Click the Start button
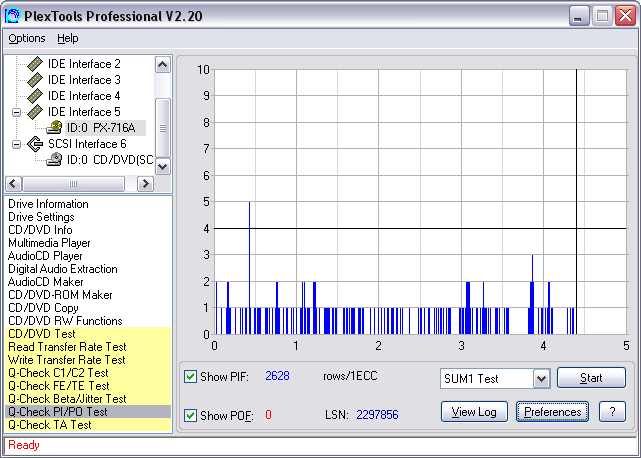 click(591, 378)
